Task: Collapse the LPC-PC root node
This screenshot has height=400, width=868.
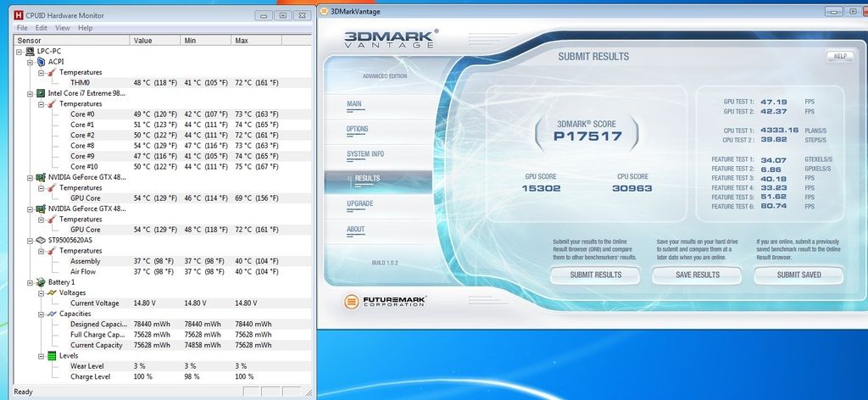Action: [x=19, y=52]
